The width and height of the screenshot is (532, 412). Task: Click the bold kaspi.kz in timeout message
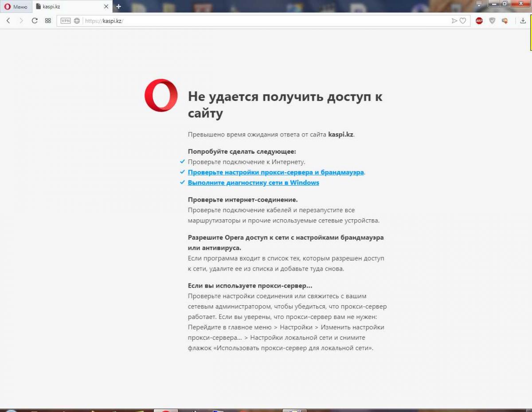pos(340,134)
